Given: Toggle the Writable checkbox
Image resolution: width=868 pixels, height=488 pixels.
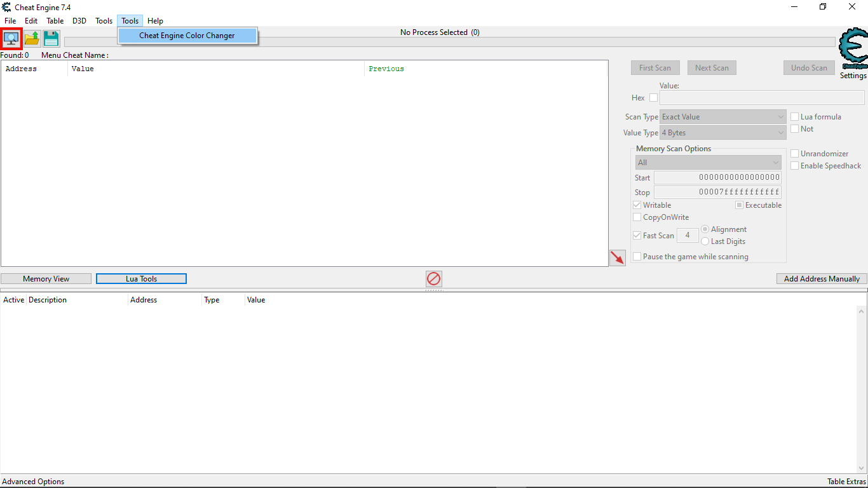Looking at the screenshot, I should tap(637, 205).
